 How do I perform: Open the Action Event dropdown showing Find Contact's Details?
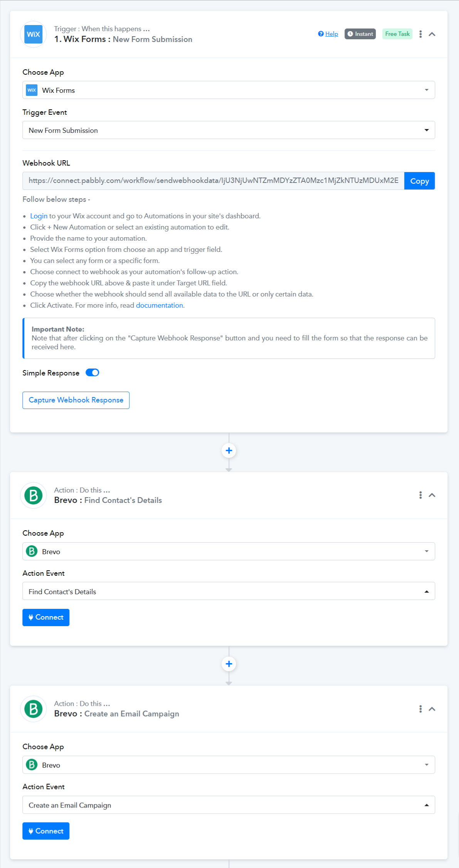click(x=229, y=591)
